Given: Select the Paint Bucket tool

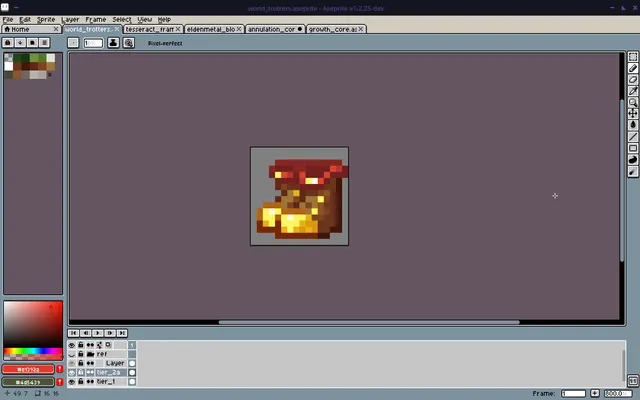Looking at the screenshot, I should pyautogui.click(x=633, y=125).
